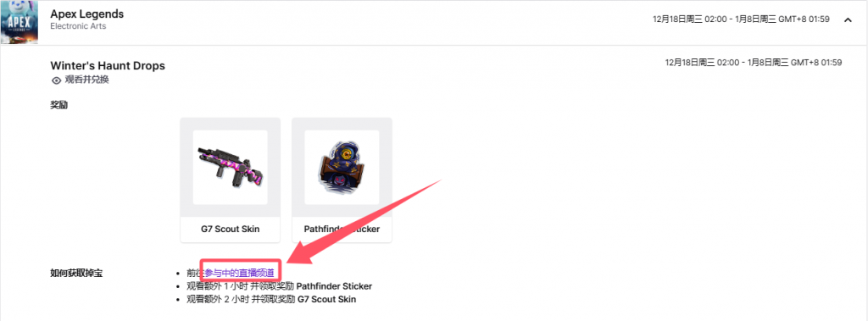Image resolution: width=868 pixels, height=321 pixels.
Task: Select the G7 Scout Skin weapon image
Action: coord(230,167)
